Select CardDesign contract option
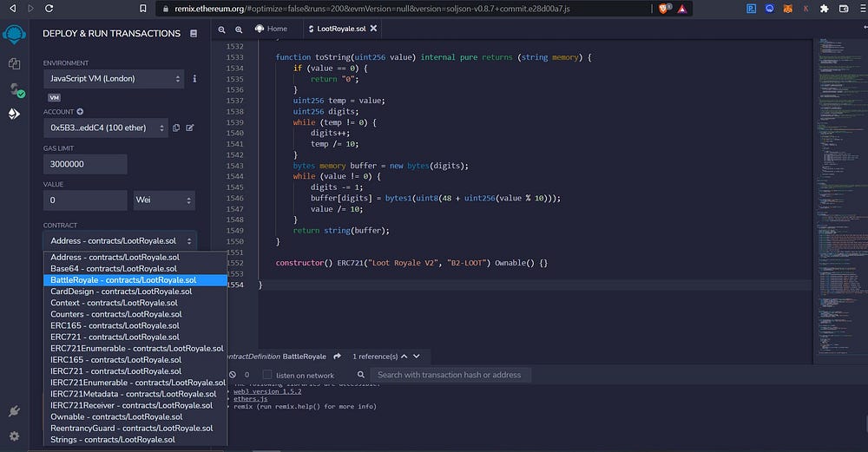Screen dimensions: 868x452 [135, 292]
